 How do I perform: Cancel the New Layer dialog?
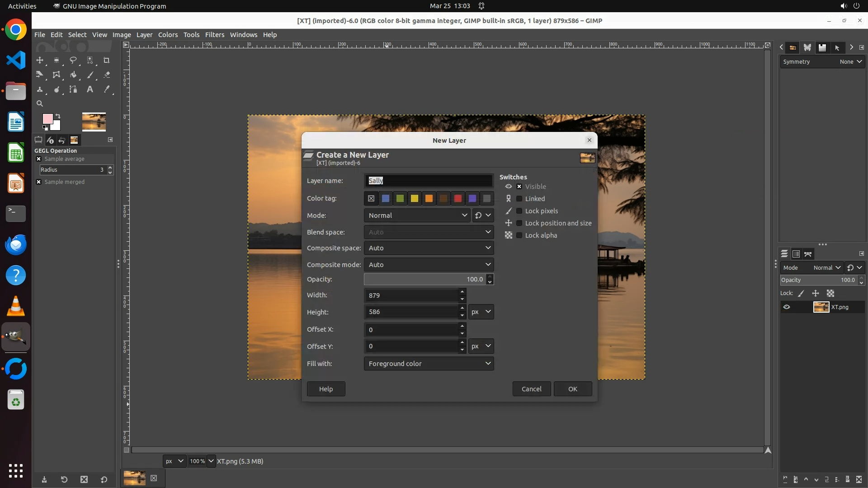pyautogui.click(x=531, y=389)
